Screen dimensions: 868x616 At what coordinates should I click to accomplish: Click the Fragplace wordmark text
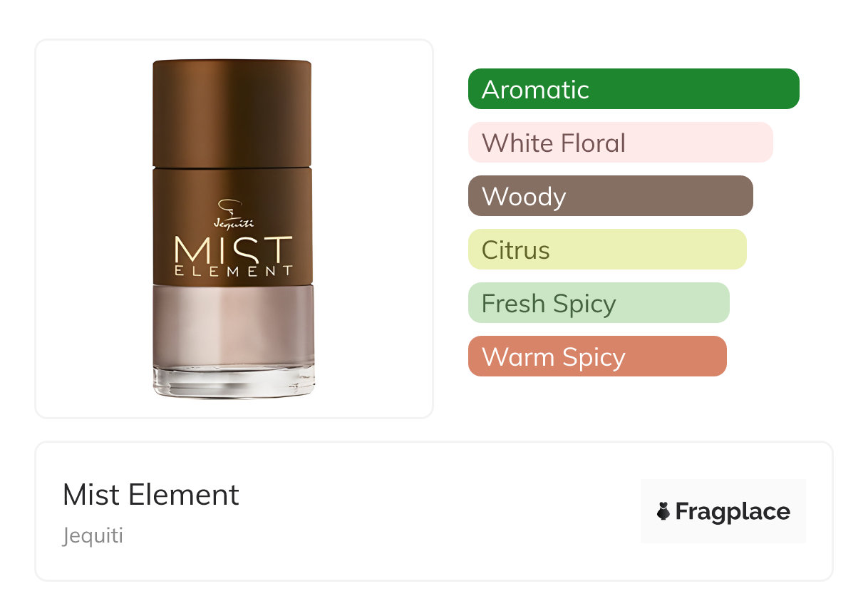[732, 511]
